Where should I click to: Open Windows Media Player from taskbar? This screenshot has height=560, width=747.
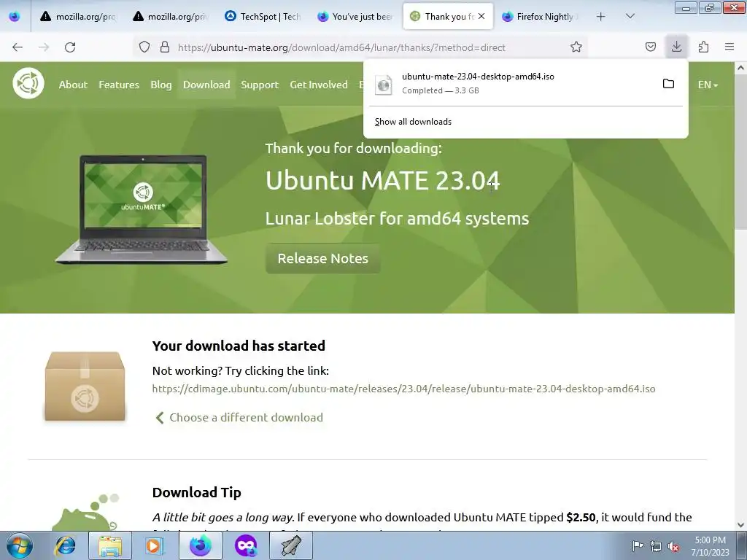pos(155,545)
